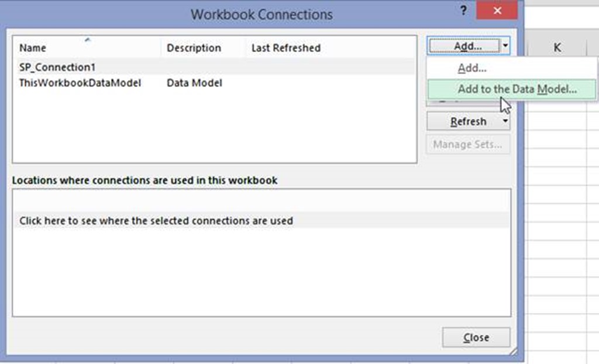The image size is (599, 364).
Task: Click the Manage Sets... button
Action: 468,145
